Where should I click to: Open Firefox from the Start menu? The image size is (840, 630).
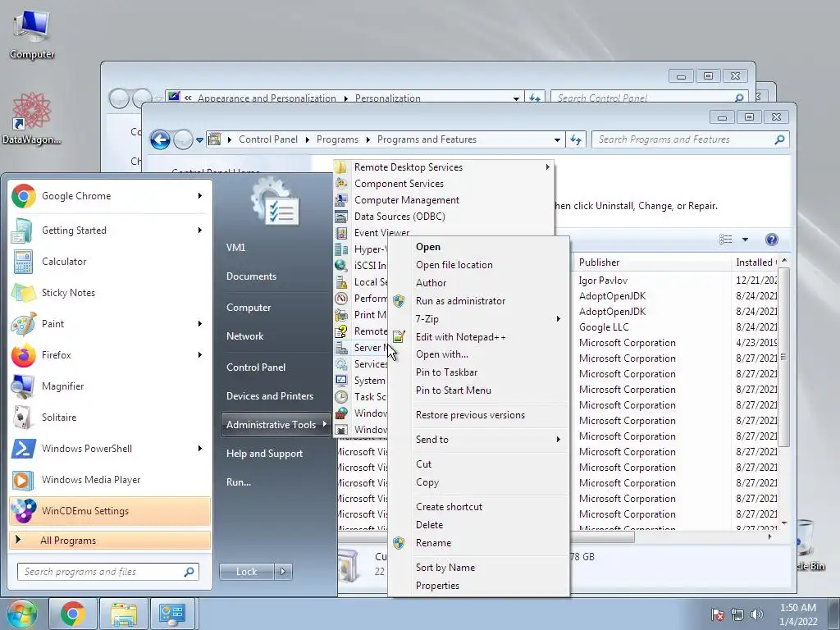coord(110,354)
